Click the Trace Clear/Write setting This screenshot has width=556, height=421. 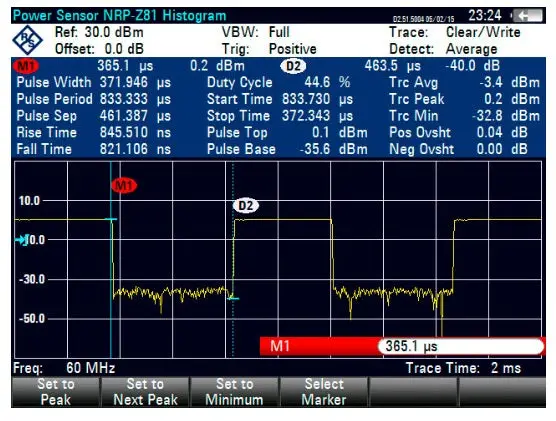coord(455,32)
